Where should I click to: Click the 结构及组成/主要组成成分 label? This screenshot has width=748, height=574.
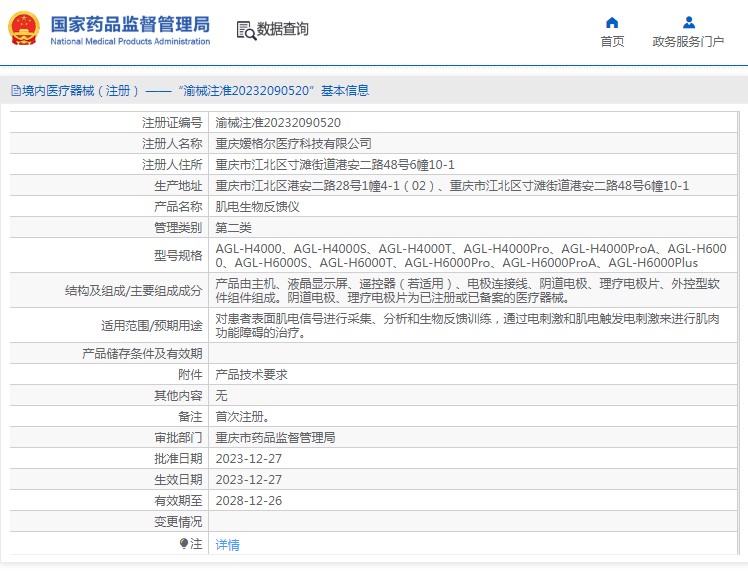pos(134,291)
